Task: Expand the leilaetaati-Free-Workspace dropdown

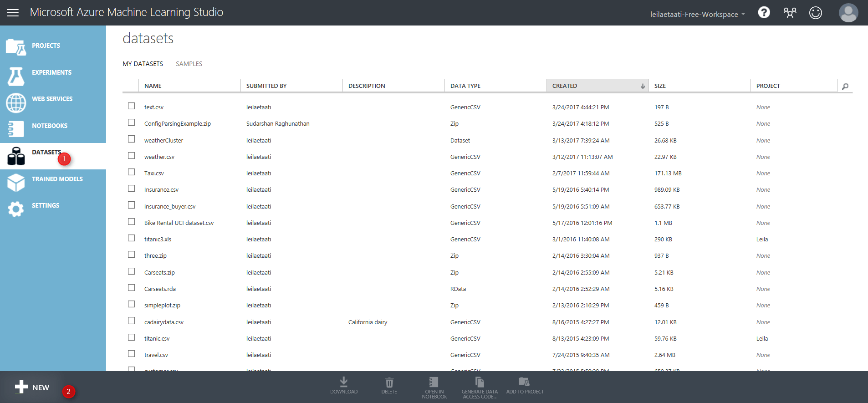Action: pyautogui.click(x=697, y=14)
